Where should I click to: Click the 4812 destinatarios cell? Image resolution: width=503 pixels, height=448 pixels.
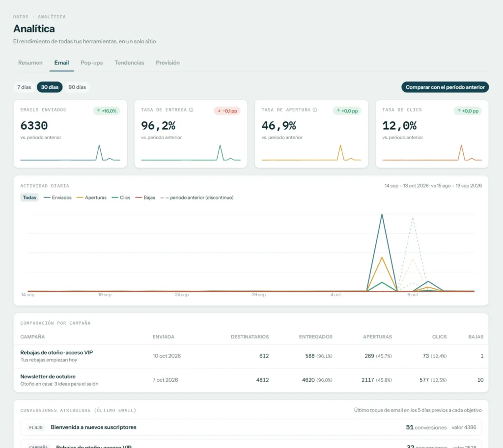click(262, 380)
